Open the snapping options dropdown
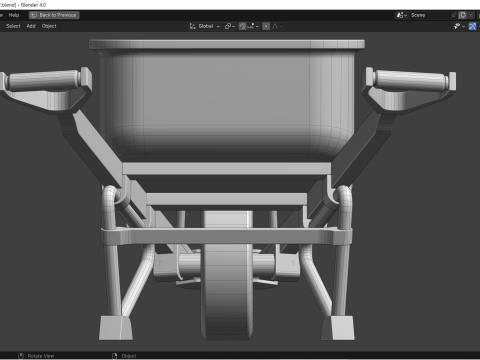Viewport: 480px width, 360px height. click(253, 26)
